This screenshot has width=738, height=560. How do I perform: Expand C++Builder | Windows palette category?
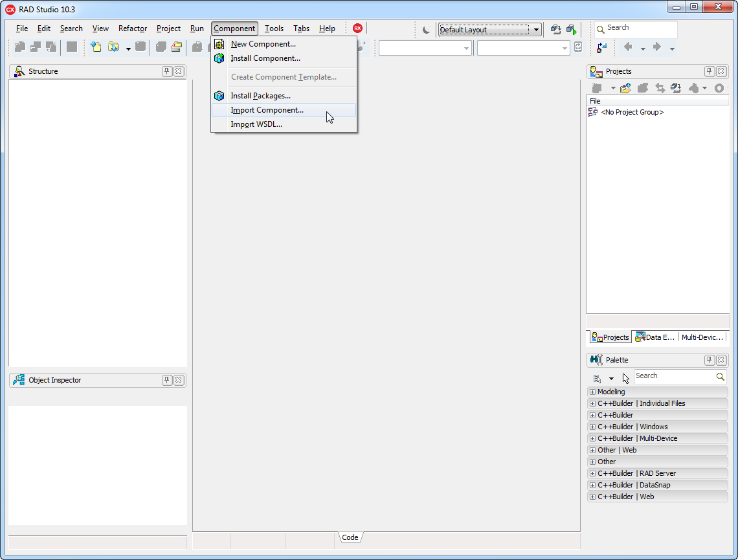(x=592, y=427)
